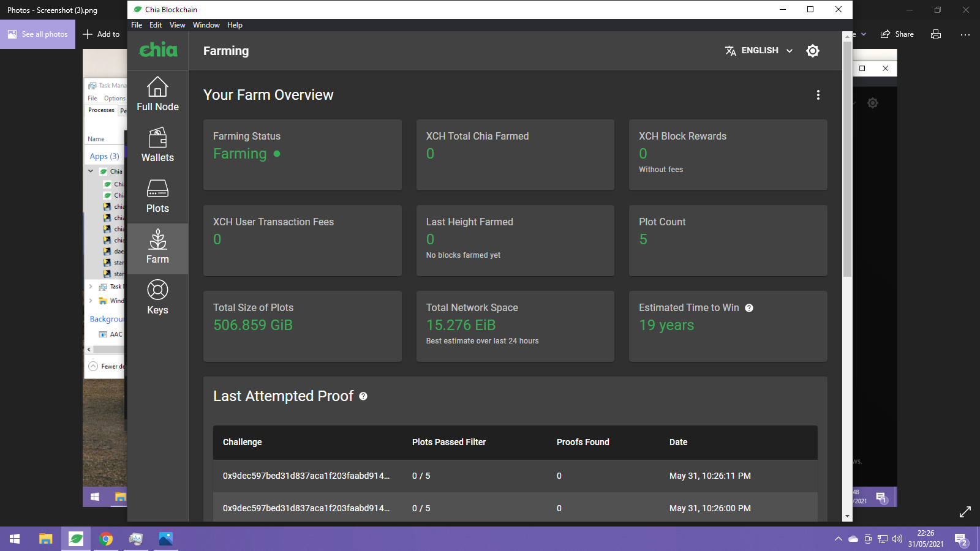Open the Full Node section
980x551 pixels.
point(157,94)
